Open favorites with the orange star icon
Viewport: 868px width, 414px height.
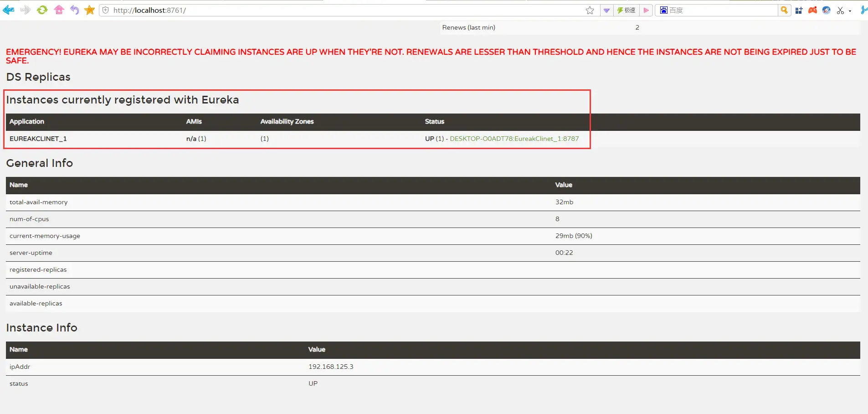[x=90, y=10]
